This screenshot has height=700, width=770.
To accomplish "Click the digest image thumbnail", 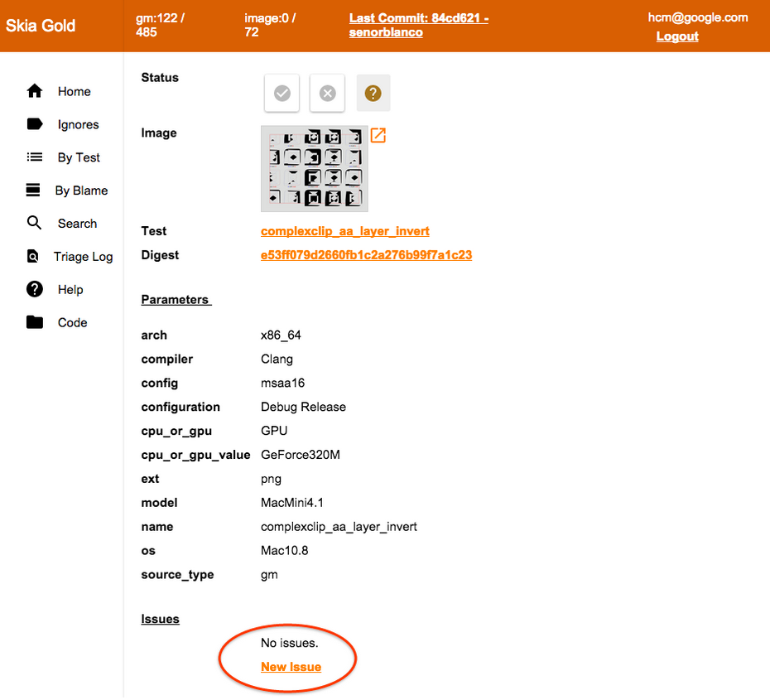I will pos(315,169).
